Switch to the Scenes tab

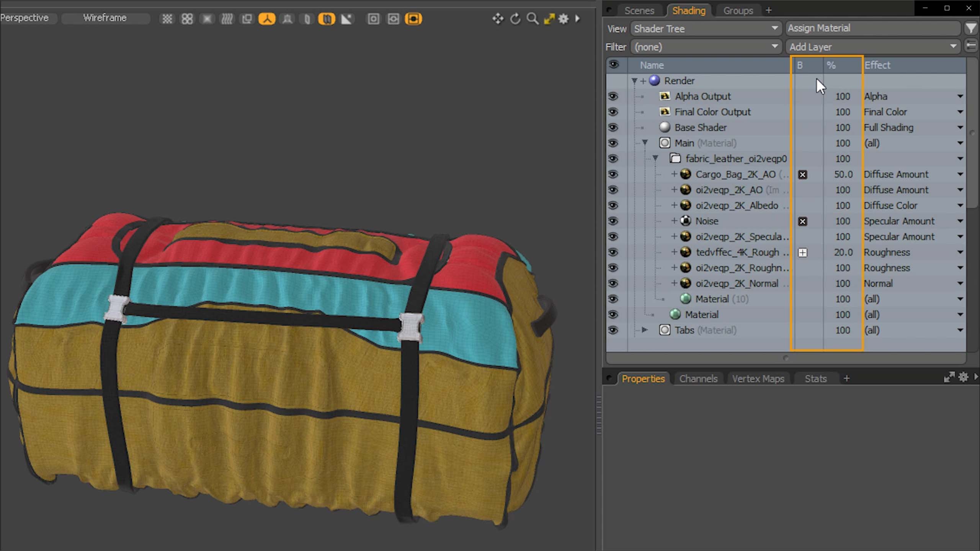[x=639, y=10]
